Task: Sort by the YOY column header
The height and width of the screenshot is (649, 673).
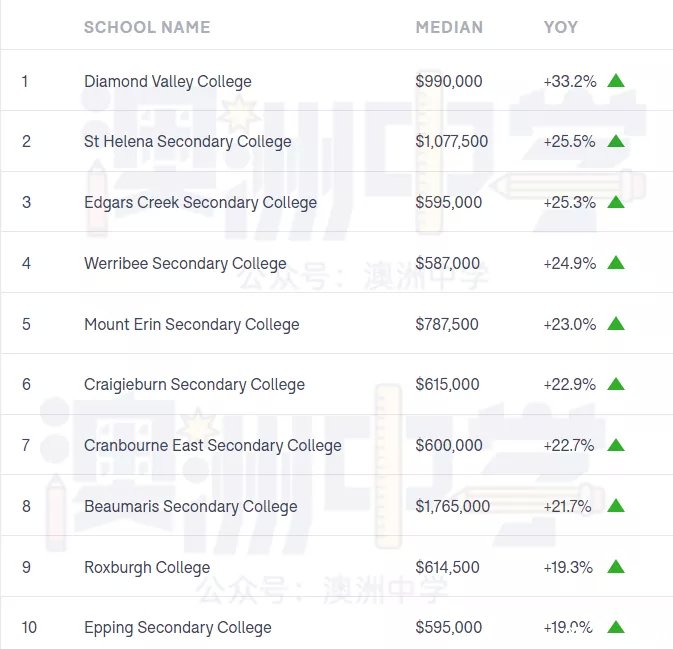Action: [x=561, y=27]
